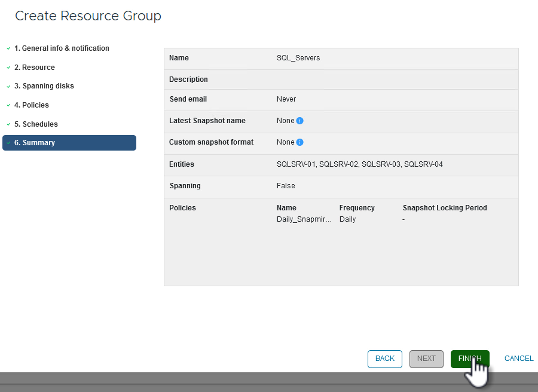Image resolution: width=538 pixels, height=392 pixels.
Task: Click the Send email value Never
Action: (x=286, y=99)
